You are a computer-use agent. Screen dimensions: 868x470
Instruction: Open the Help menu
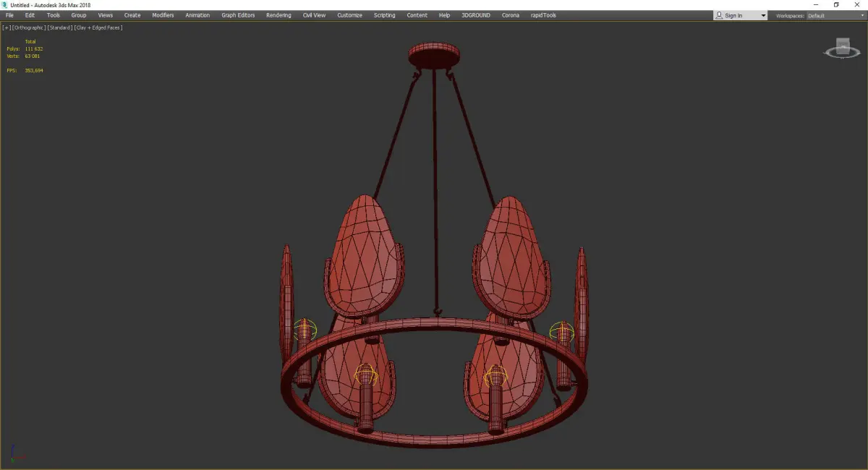(444, 15)
